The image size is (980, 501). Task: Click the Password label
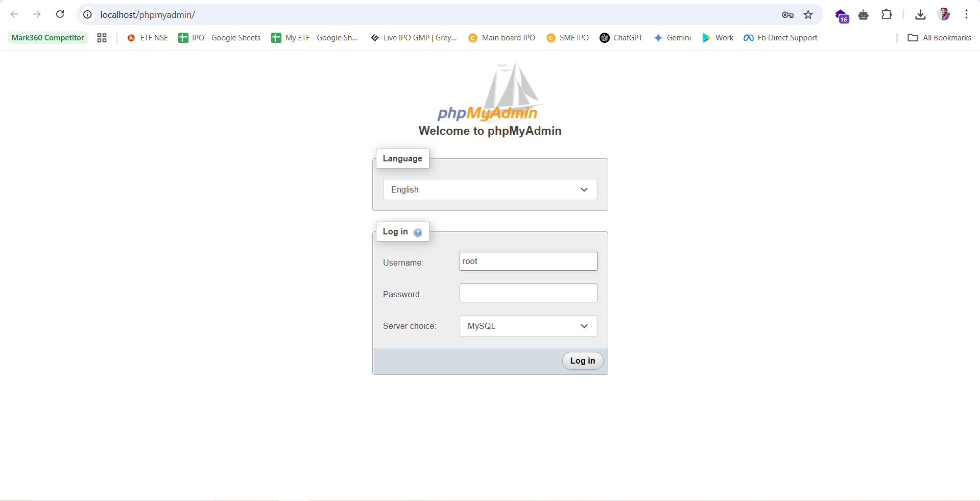402,294
